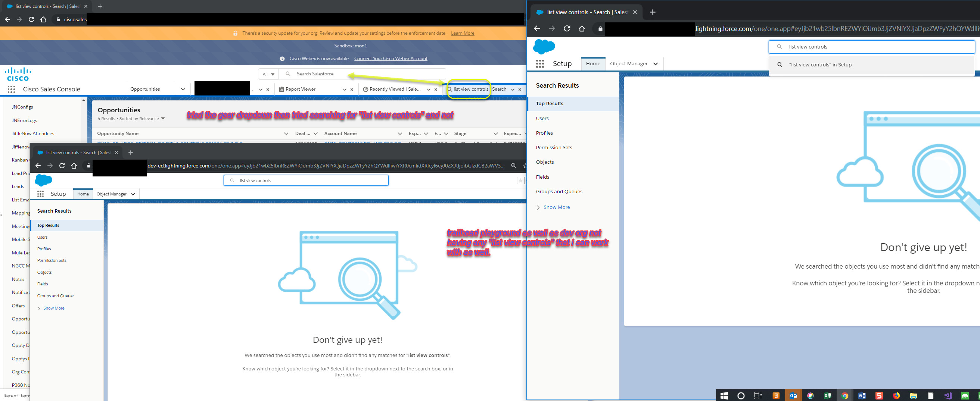Click the Salesforce cloud logo in the dev-ed Setup window
Viewport: 980px width, 401px height.
tap(43, 180)
